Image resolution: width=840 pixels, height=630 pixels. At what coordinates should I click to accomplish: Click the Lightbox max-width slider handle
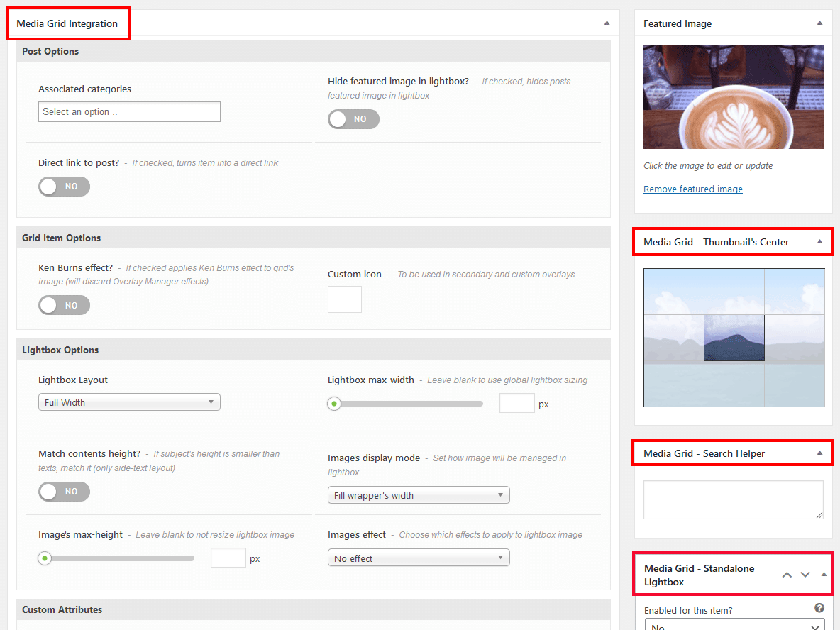pos(334,404)
